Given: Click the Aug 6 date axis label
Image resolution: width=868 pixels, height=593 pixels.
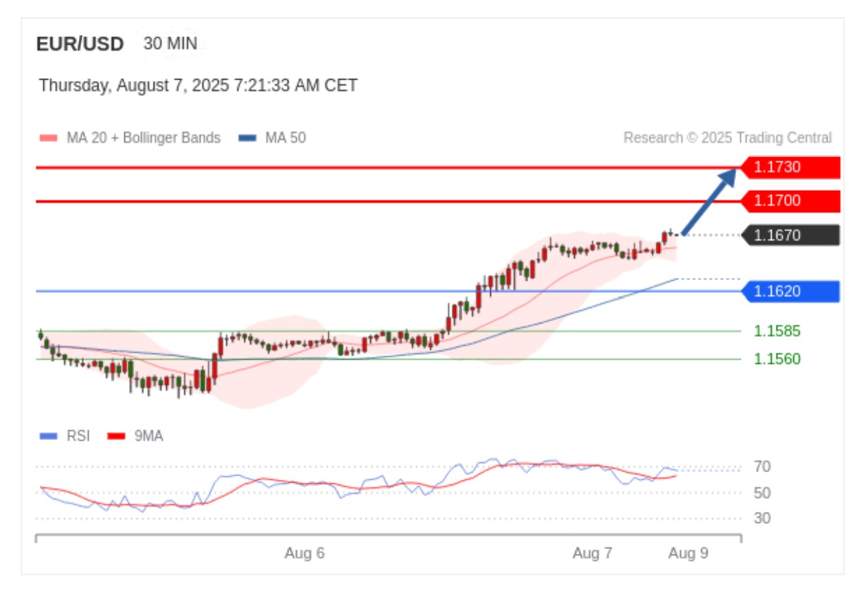Looking at the screenshot, I should point(304,553).
